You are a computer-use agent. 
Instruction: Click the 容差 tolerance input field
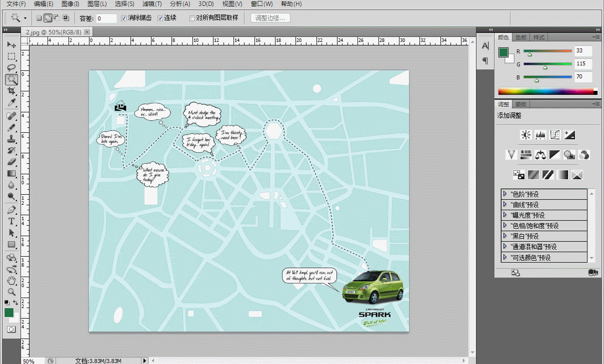pyautogui.click(x=106, y=18)
